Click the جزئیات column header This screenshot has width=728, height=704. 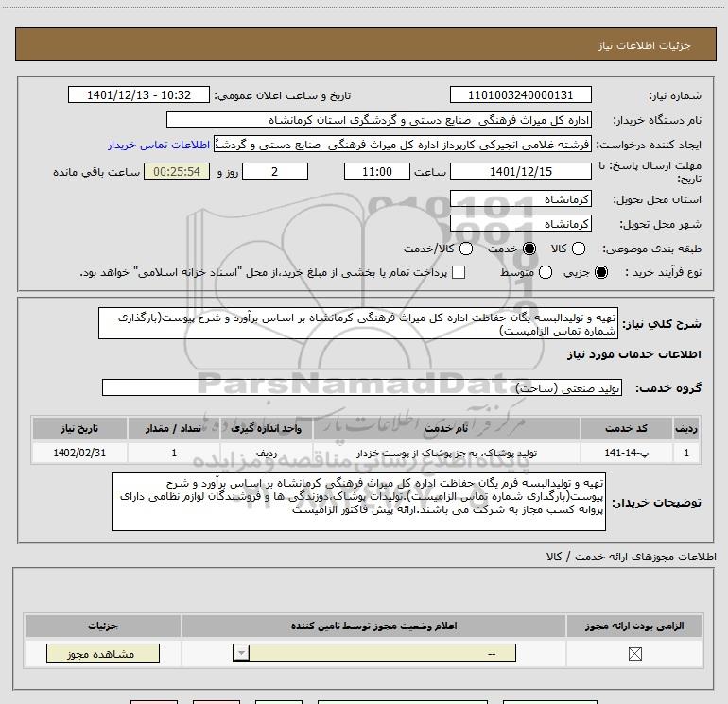(103, 626)
